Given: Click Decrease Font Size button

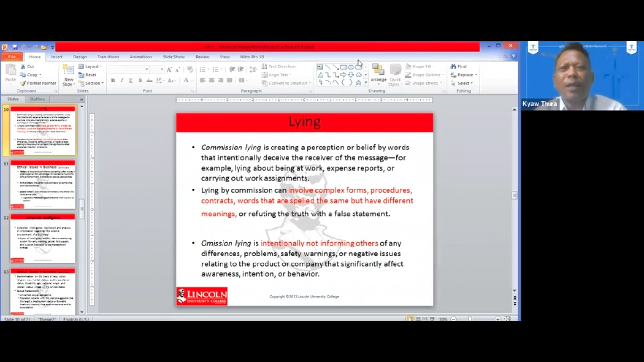Looking at the screenshot, I should (177, 69).
